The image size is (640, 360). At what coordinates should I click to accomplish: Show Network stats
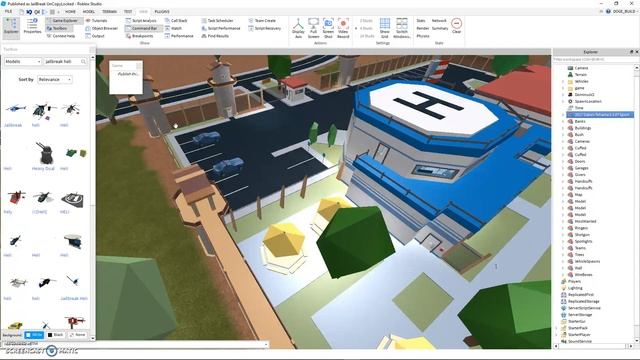click(439, 20)
